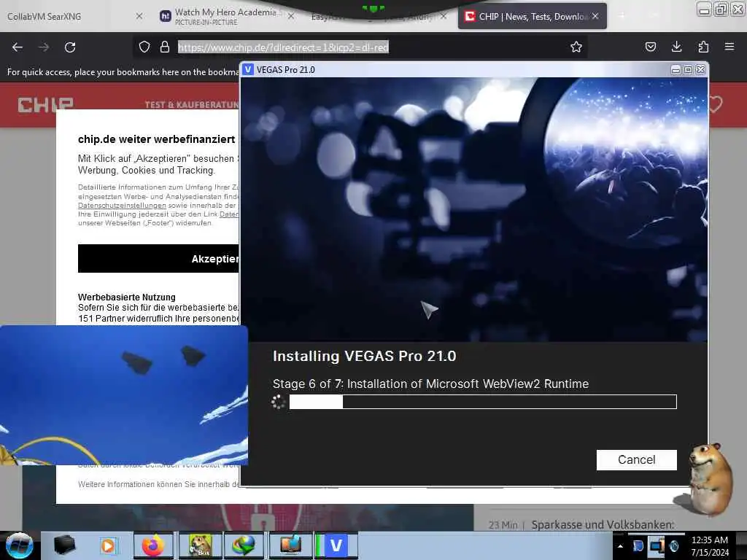Open the Test & Kaufberatung menu

coord(192,105)
